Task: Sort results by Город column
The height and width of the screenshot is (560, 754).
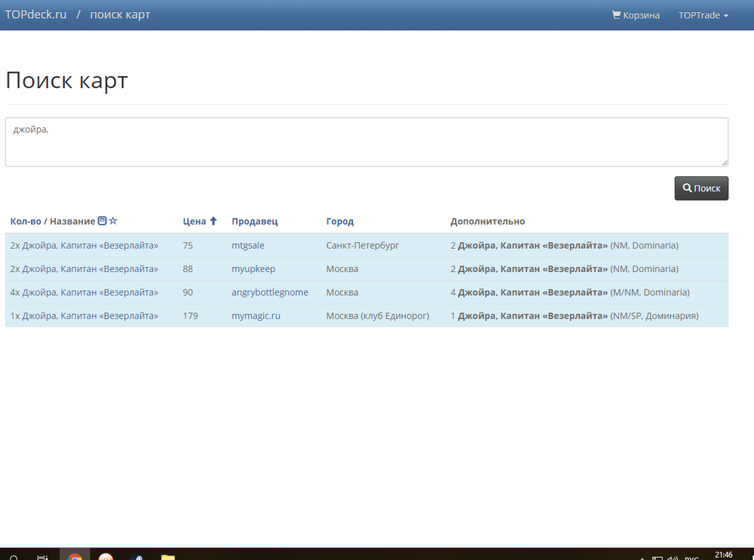Action: (339, 222)
